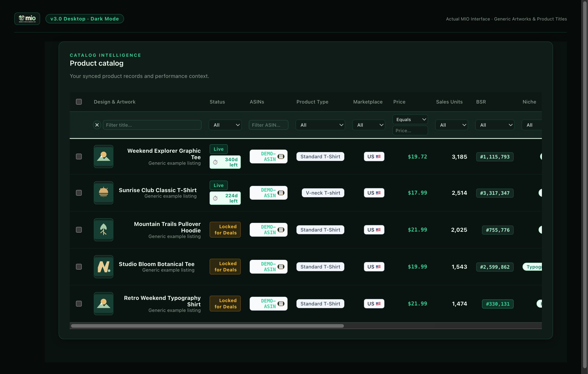Click the US flag badge for Studio Bloom

(374, 266)
